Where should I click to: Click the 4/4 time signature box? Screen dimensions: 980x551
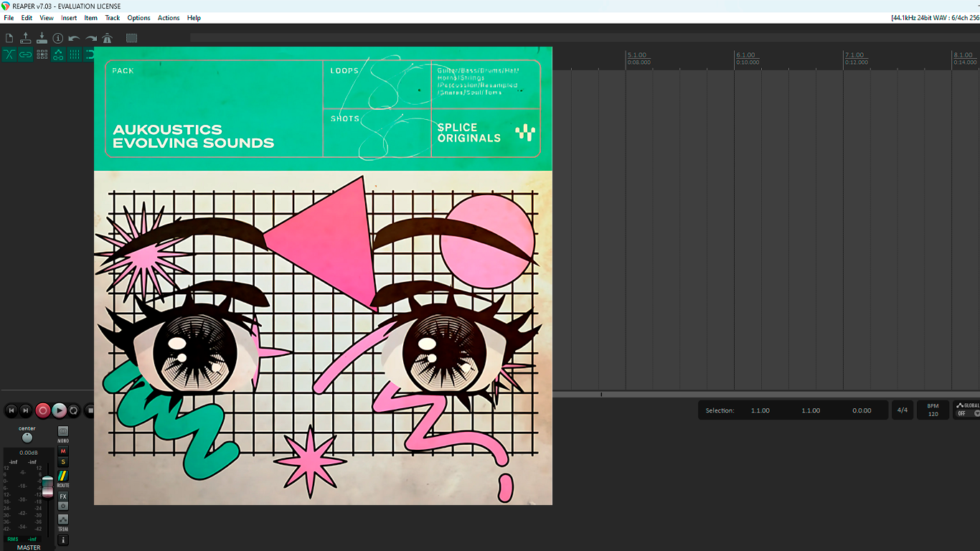coord(902,410)
